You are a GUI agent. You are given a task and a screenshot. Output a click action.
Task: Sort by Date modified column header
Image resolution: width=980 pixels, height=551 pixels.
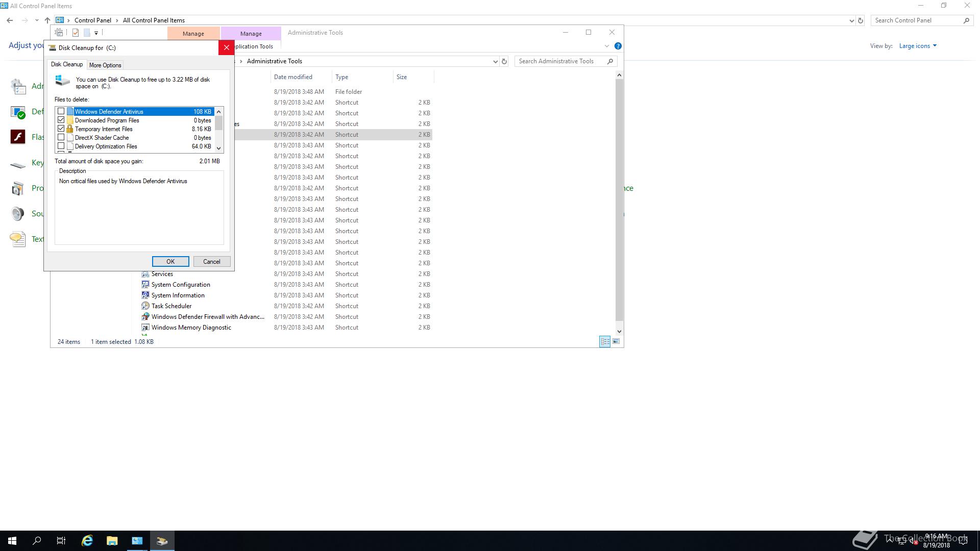(x=301, y=77)
